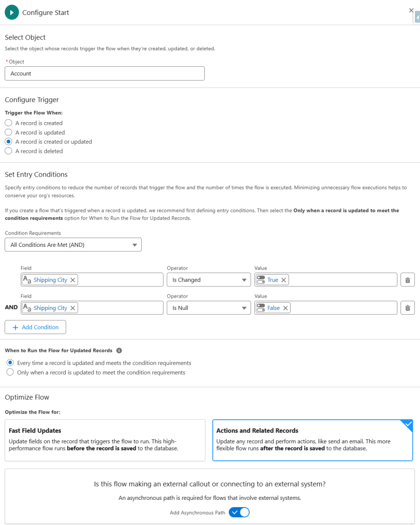
Task: Choose the Fast Field Updates option card
Action: pos(105,440)
